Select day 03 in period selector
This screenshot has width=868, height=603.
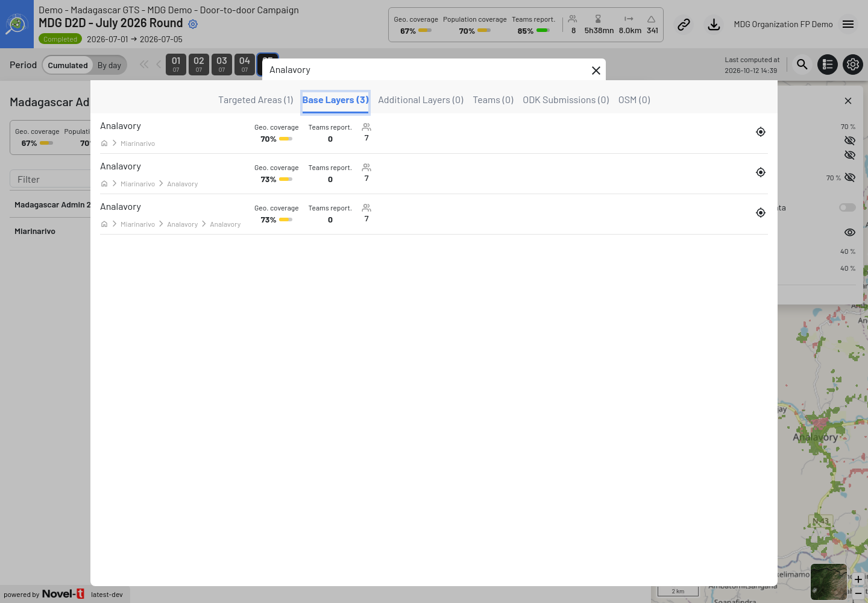coord(222,65)
